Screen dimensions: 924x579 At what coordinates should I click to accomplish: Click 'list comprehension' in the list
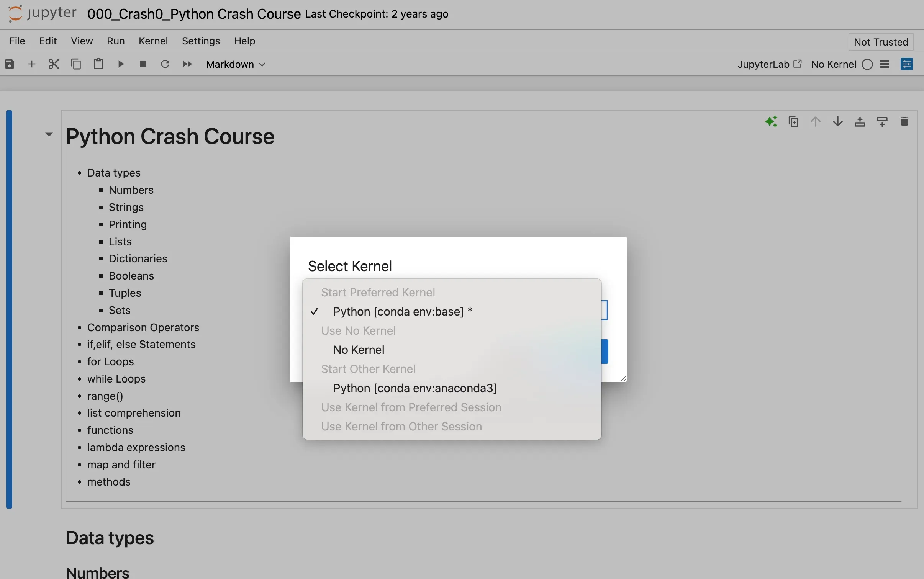[134, 413]
